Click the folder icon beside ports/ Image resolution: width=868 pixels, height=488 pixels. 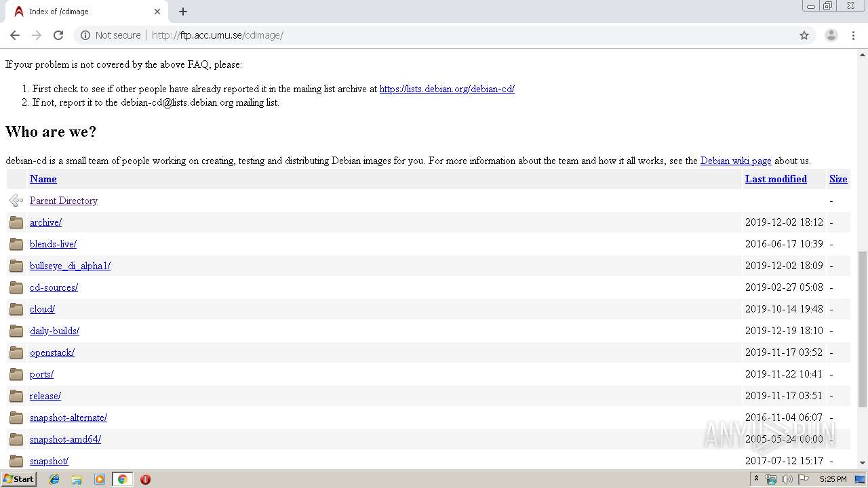click(16, 374)
